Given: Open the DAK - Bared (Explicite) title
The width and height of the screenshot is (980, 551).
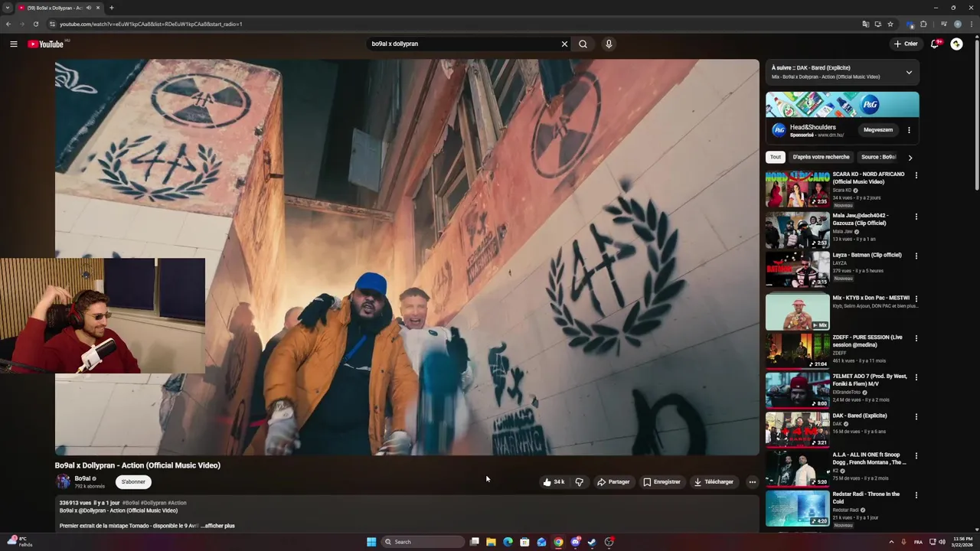Looking at the screenshot, I should 860,416.
